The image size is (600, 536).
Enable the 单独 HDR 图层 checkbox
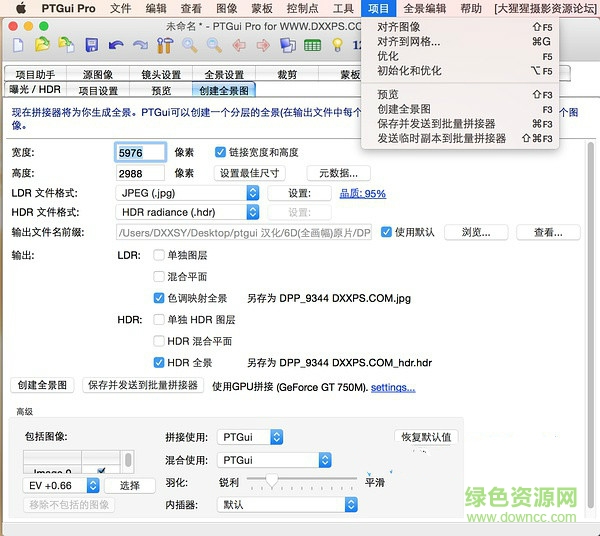pyautogui.click(x=159, y=319)
